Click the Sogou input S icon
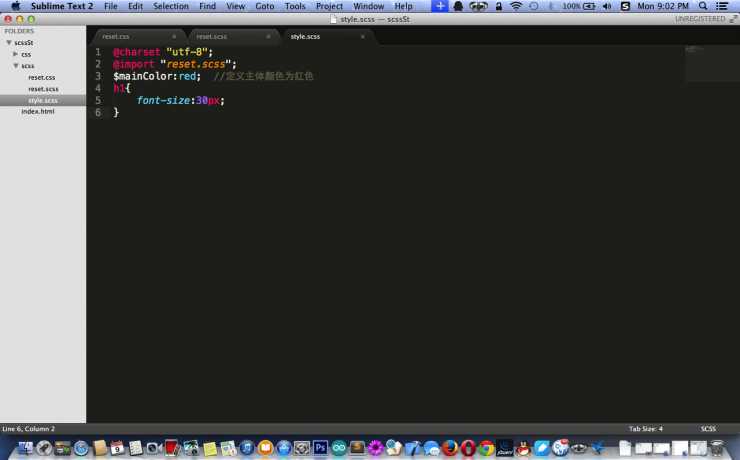Screen dimensions: 740x460 pyautogui.click(x=625, y=6)
